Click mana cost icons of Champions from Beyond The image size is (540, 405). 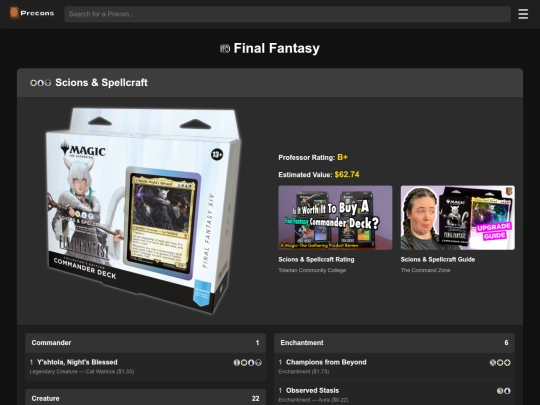[x=500, y=363]
